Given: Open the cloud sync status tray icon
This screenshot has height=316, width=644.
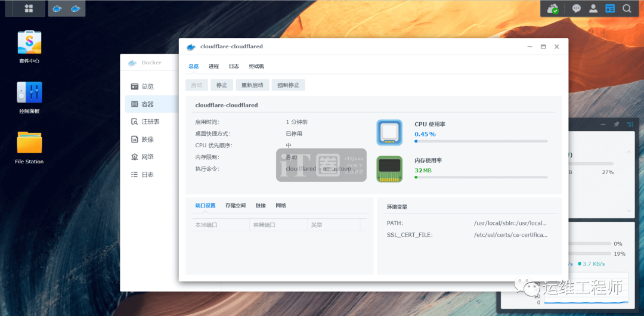Looking at the screenshot, I should 553,8.
